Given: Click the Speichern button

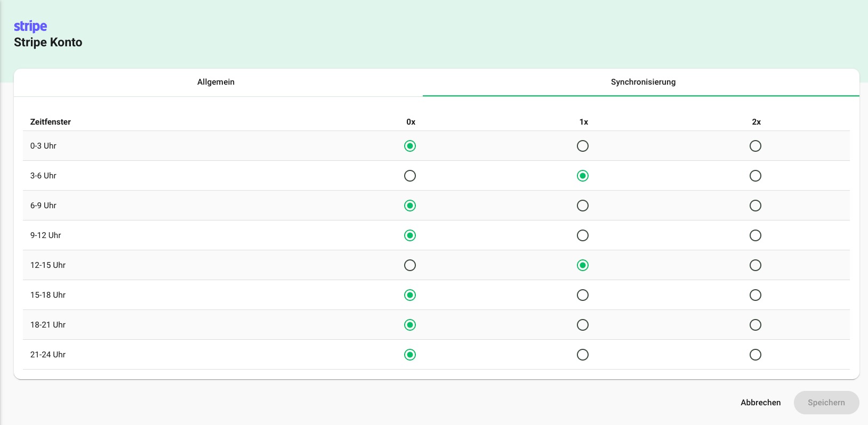Looking at the screenshot, I should (826, 403).
